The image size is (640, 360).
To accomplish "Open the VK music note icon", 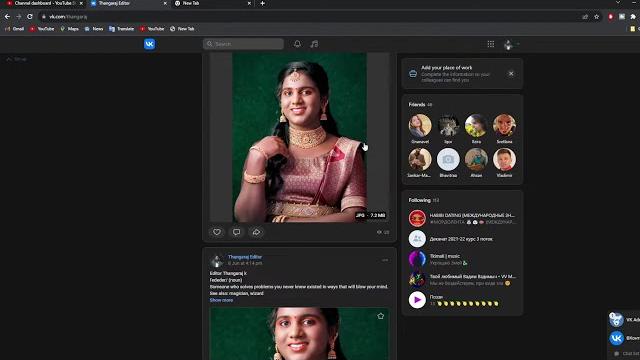I will click(x=314, y=44).
